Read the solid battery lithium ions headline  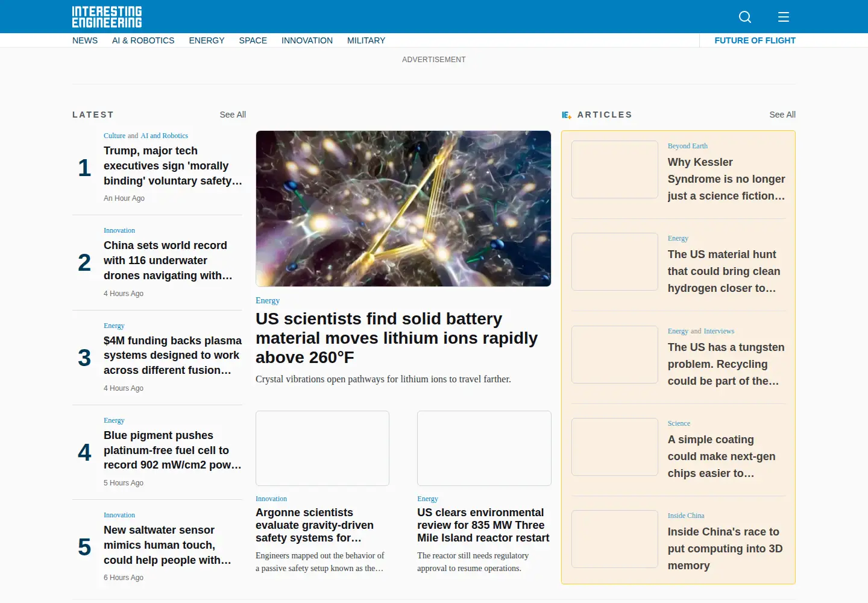point(397,338)
